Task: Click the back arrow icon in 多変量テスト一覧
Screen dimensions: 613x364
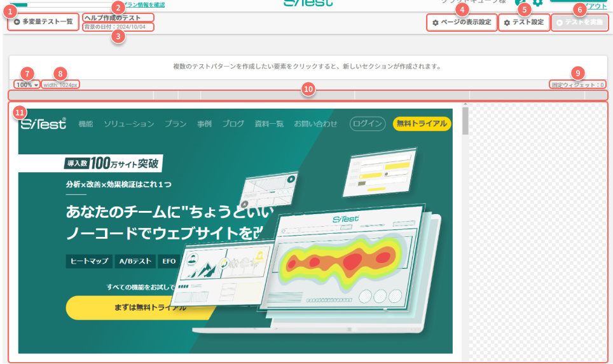Action: pyautogui.click(x=17, y=22)
